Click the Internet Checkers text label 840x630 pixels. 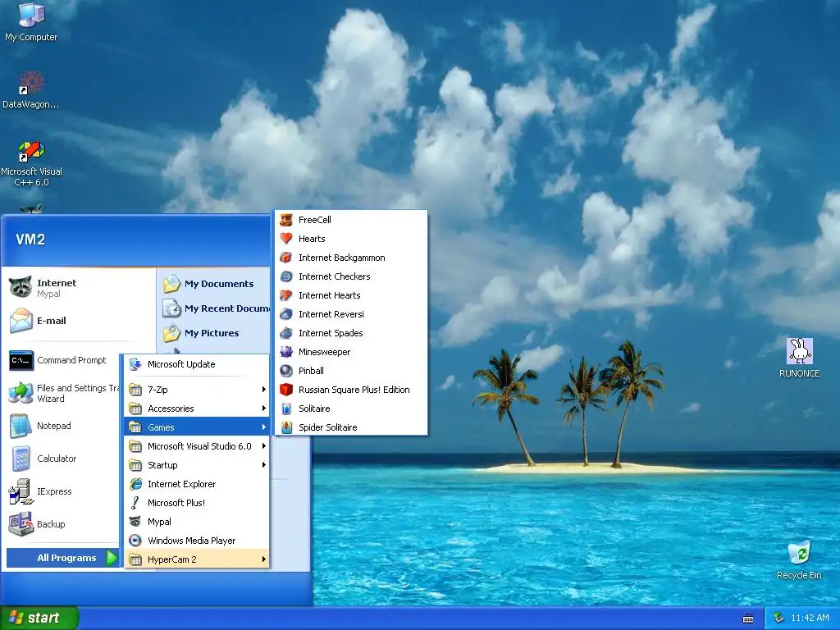[335, 276]
